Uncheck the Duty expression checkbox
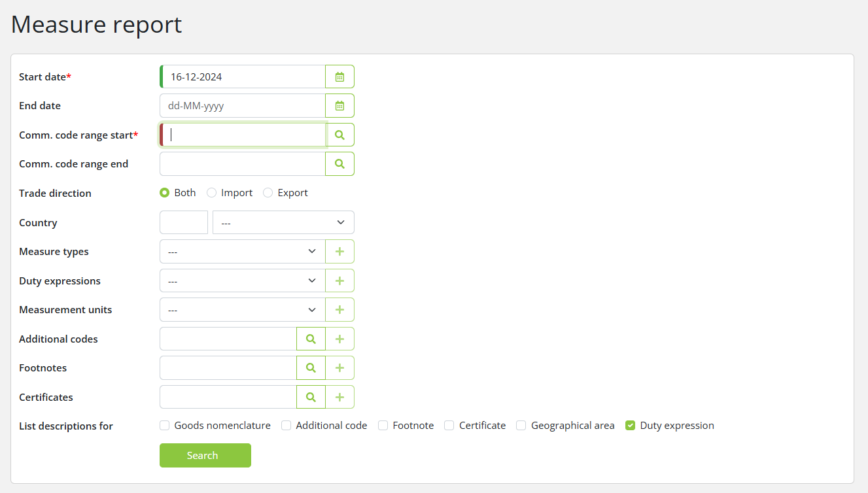Image resolution: width=868 pixels, height=493 pixels. click(631, 426)
